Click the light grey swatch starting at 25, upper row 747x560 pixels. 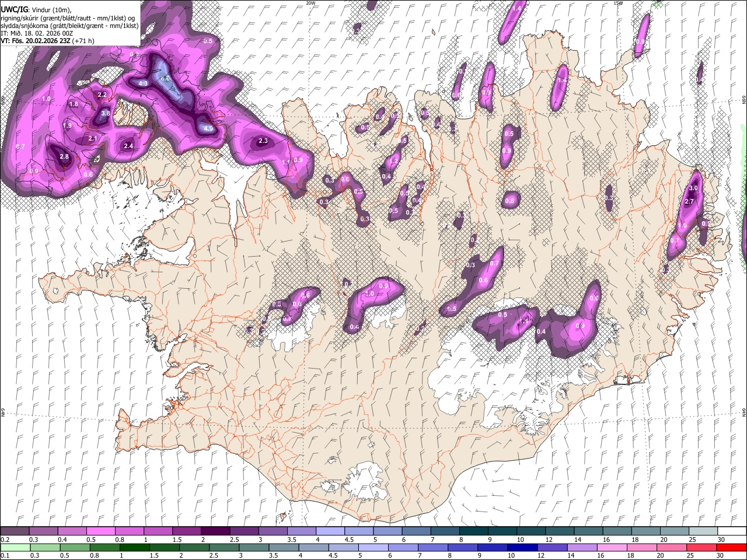pos(703,531)
